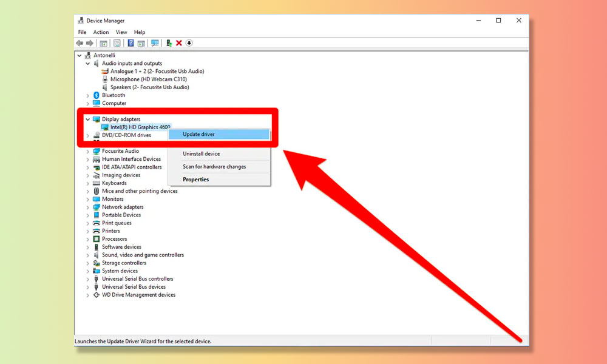Click the monitor scan-for-hardware toolbar icon
The width and height of the screenshot is (607, 364).
click(x=155, y=43)
